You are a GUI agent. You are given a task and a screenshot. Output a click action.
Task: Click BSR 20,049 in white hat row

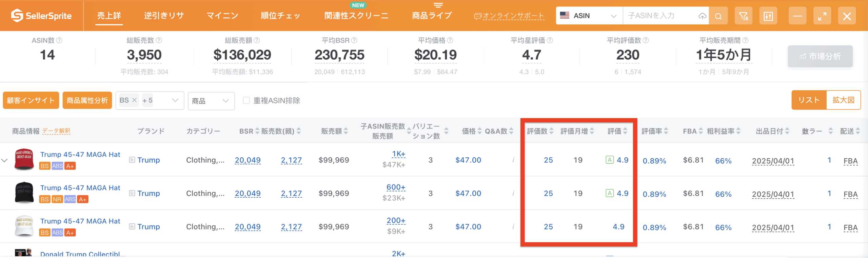click(x=248, y=226)
